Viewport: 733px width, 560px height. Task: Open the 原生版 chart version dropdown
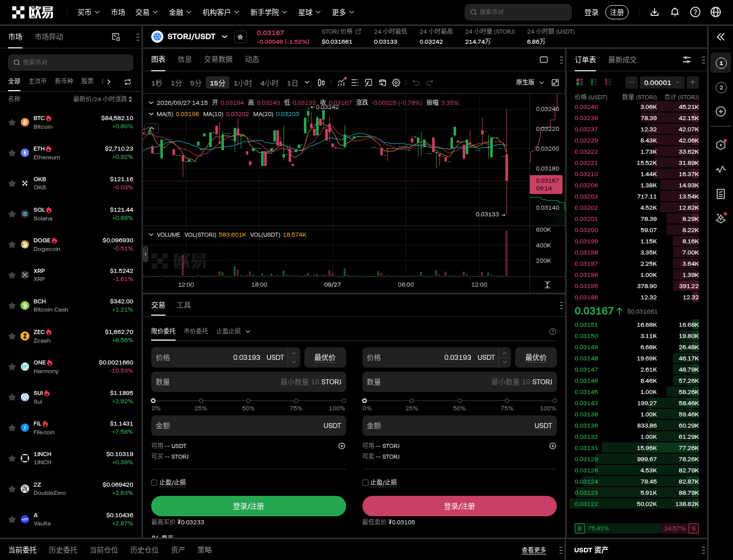(x=530, y=82)
